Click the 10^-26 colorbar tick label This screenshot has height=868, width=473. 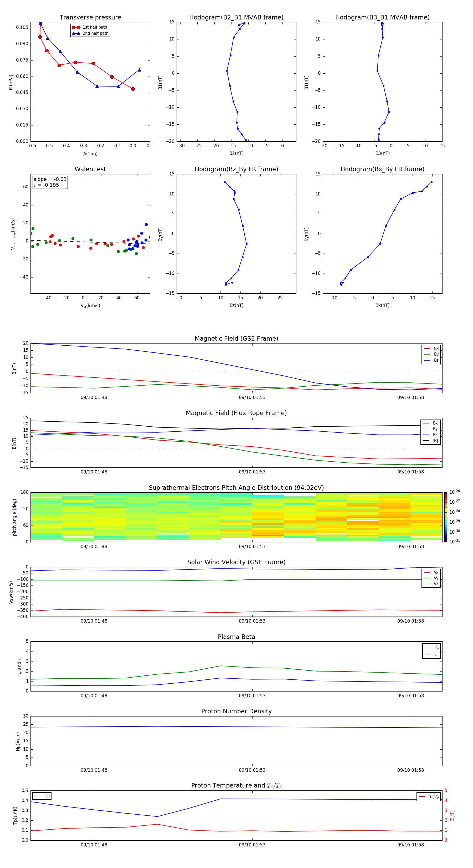(455, 492)
